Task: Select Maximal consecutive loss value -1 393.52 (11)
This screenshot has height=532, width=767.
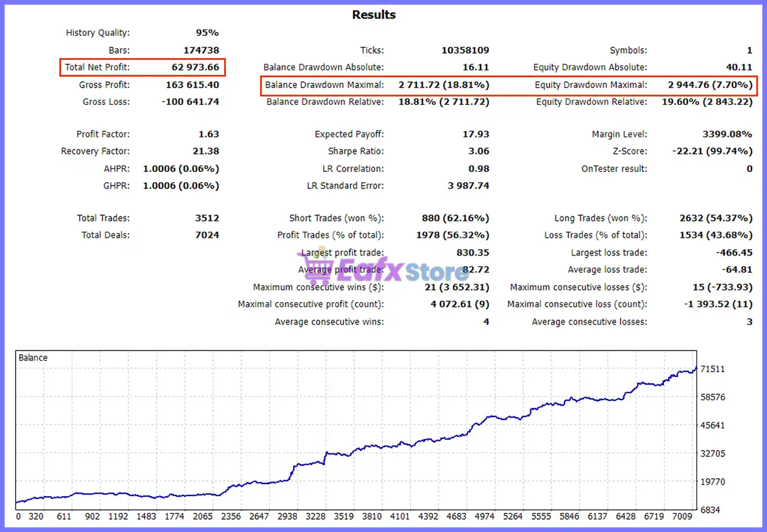Action: (x=718, y=304)
